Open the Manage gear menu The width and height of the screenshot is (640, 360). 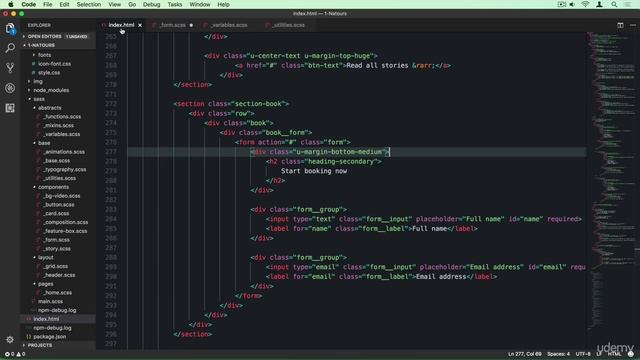point(10,340)
